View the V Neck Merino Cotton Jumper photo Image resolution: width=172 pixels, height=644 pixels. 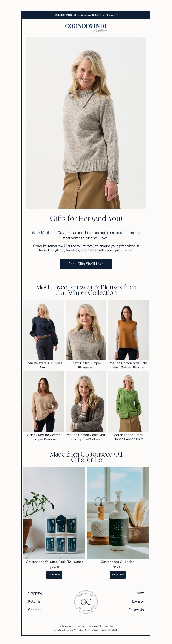(44, 401)
